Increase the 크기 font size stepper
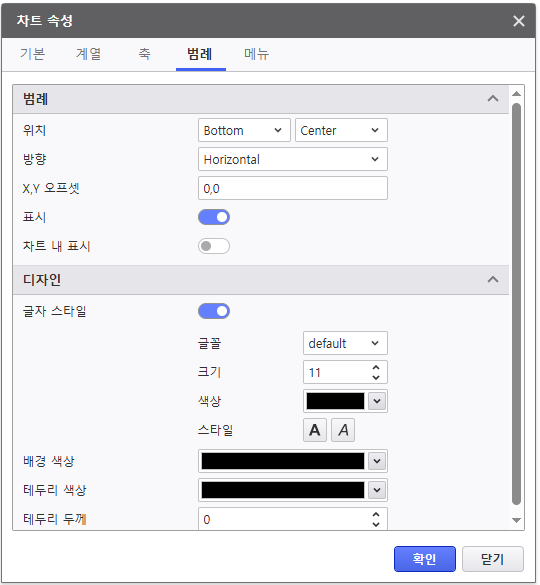The height and width of the screenshot is (585, 540). coord(376,367)
